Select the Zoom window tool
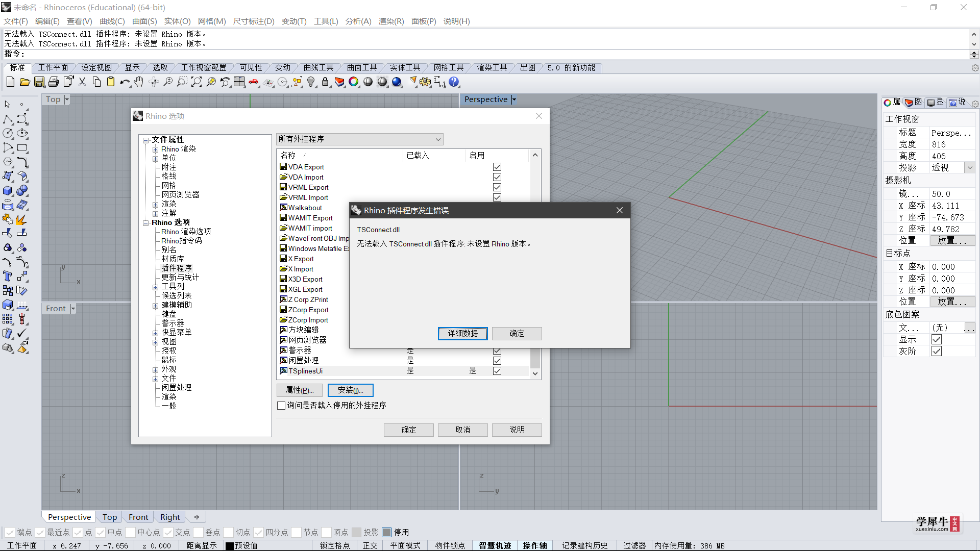The image size is (980, 551). [182, 82]
